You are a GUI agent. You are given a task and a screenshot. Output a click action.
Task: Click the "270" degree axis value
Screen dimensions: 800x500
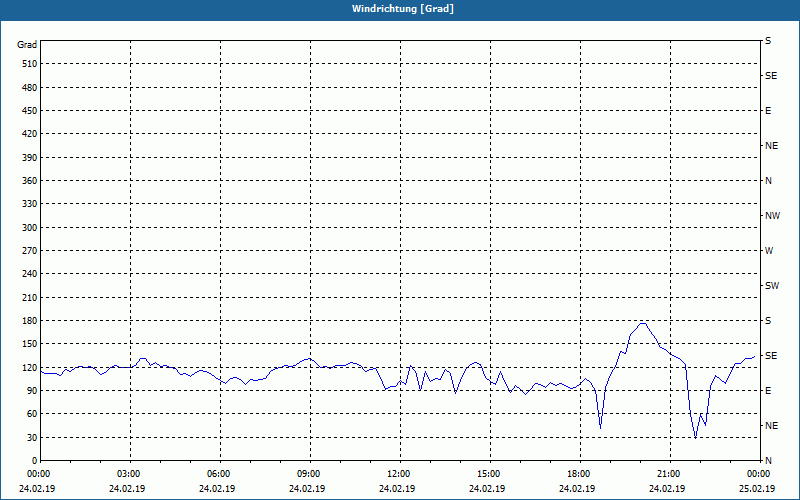coord(30,251)
